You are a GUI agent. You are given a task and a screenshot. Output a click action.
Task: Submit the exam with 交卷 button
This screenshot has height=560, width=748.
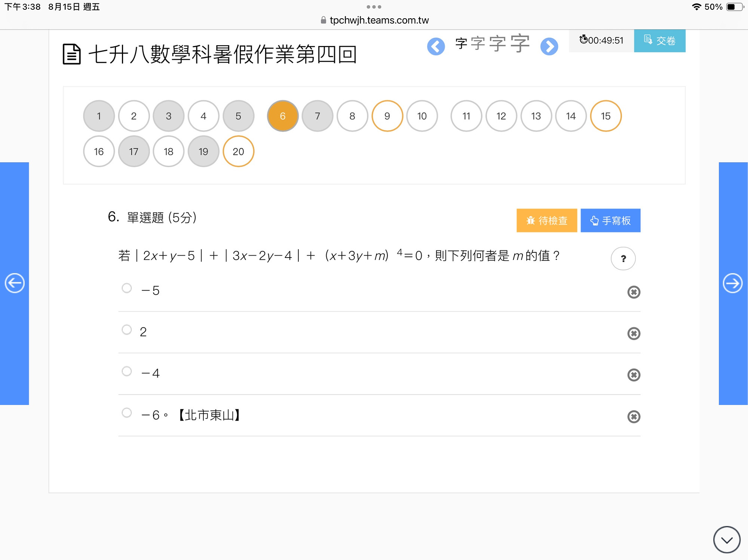tap(659, 40)
